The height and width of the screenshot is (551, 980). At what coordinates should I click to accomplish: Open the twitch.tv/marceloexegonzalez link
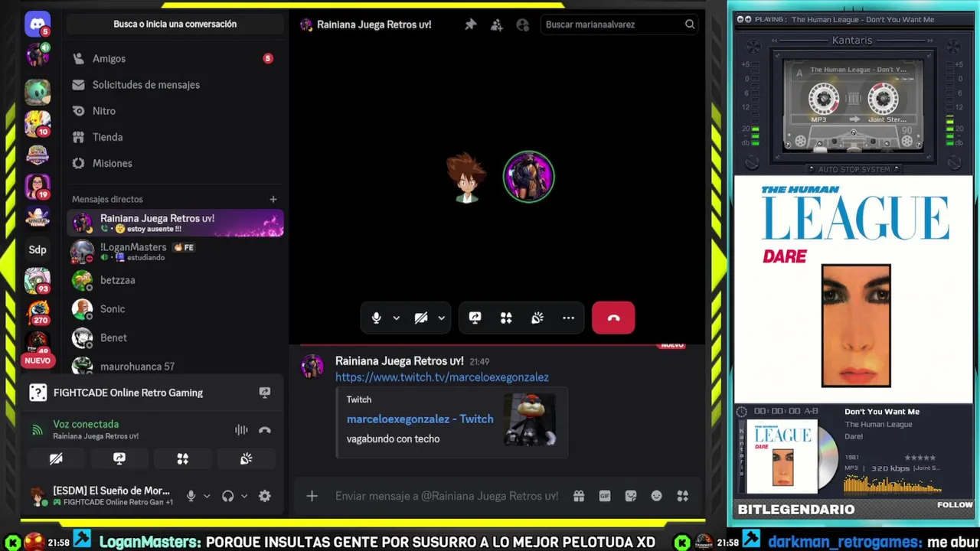click(x=442, y=377)
